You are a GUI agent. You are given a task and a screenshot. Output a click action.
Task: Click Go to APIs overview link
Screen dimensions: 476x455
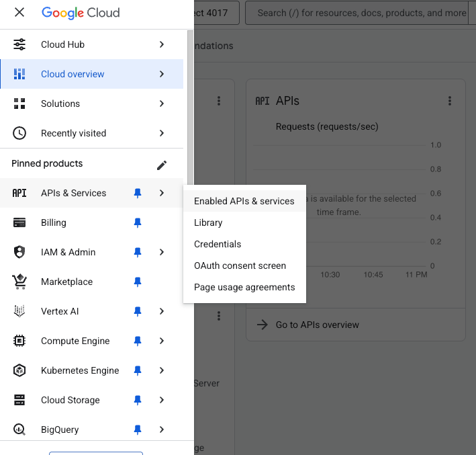[x=318, y=325]
